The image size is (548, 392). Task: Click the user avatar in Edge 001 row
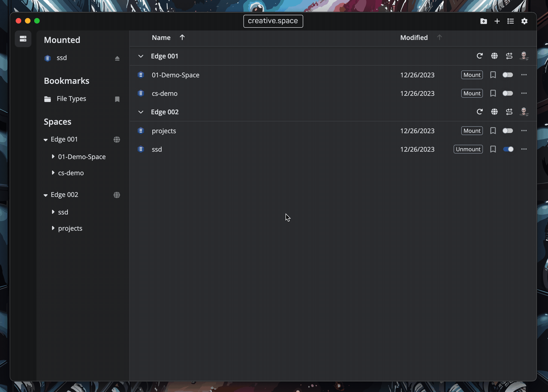click(x=524, y=56)
